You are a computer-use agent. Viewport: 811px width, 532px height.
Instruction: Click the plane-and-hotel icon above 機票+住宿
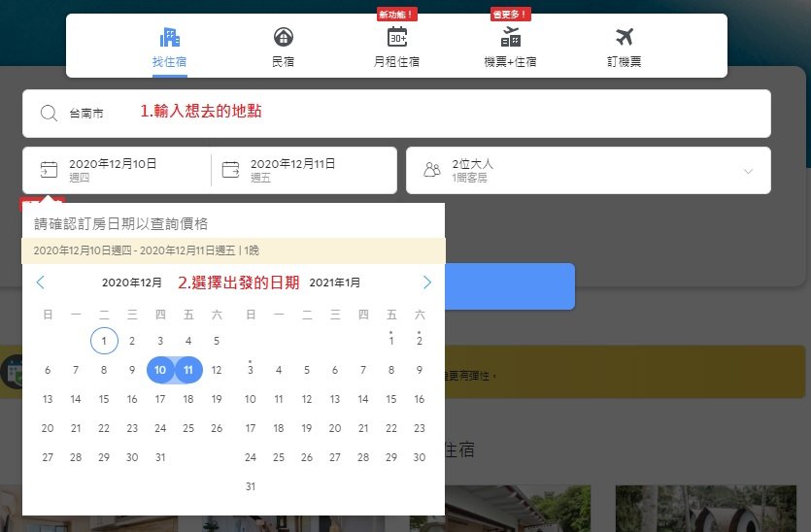(511, 37)
